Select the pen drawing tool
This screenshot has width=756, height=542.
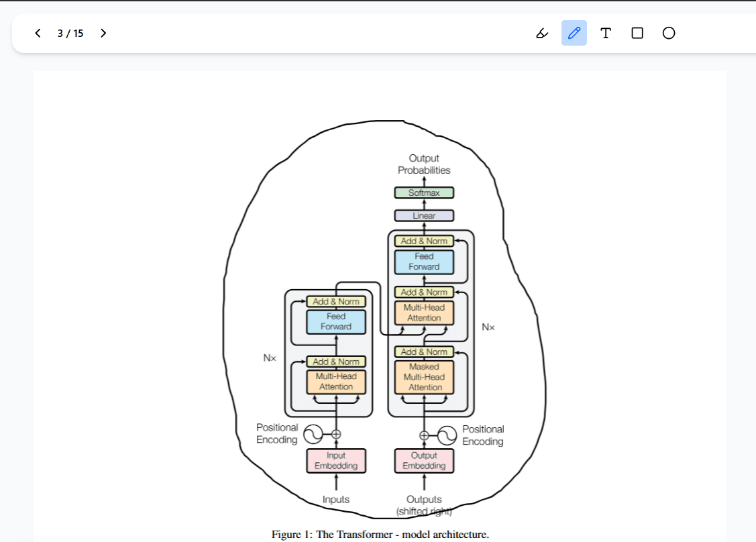tap(574, 33)
